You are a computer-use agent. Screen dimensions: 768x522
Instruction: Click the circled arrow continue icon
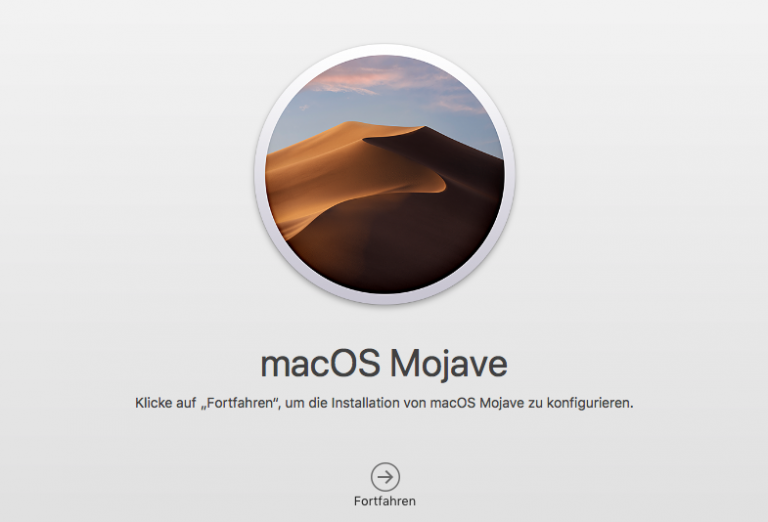(385, 476)
